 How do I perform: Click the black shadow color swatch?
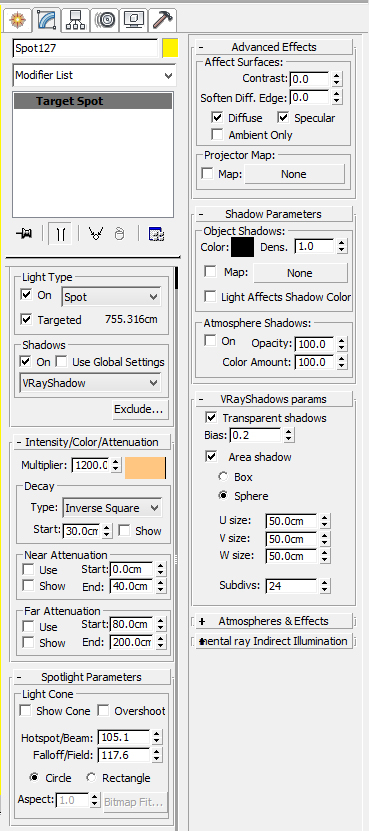click(243, 247)
